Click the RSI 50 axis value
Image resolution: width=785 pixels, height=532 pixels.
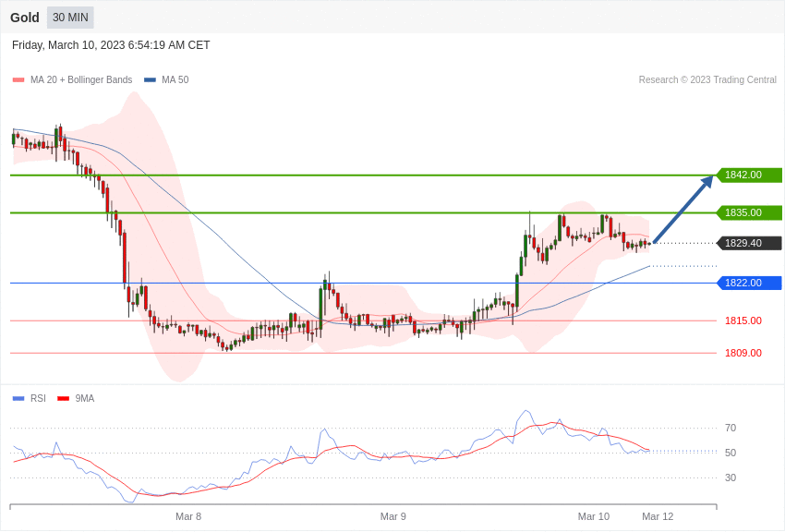(731, 453)
